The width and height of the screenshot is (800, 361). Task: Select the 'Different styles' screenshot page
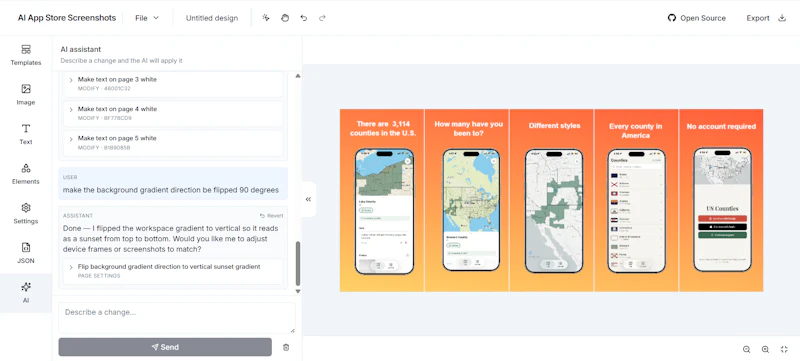tap(552, 200)
